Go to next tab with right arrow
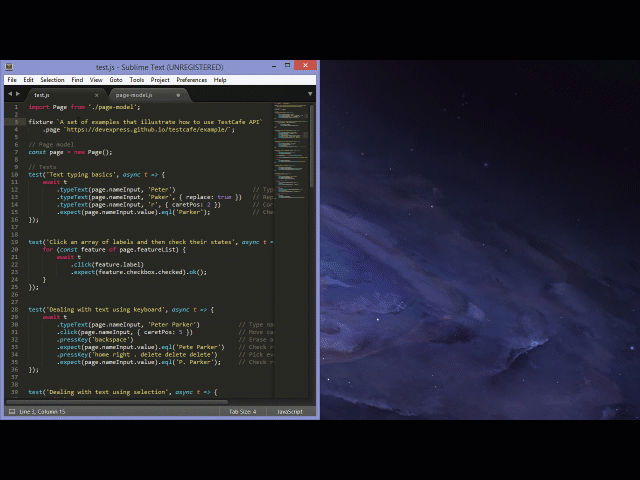This screenshot has width=640, height=480. coord(17,94)
